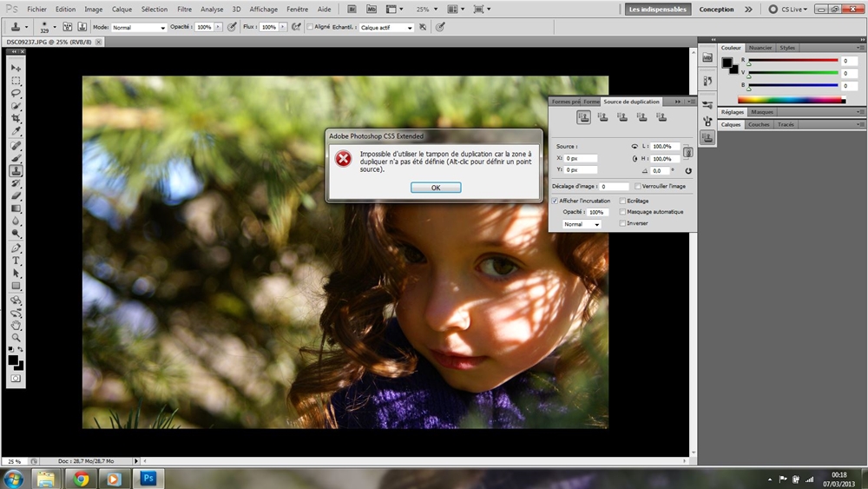
Task: Choose the Horizontal Type tool
Action: click(16, 261)
